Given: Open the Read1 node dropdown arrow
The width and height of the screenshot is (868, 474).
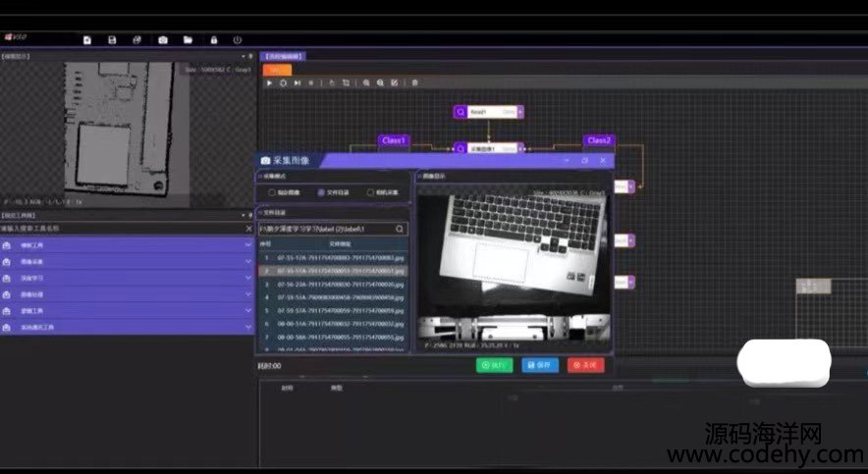Looking at the screenshot, I should pos(520,112).
